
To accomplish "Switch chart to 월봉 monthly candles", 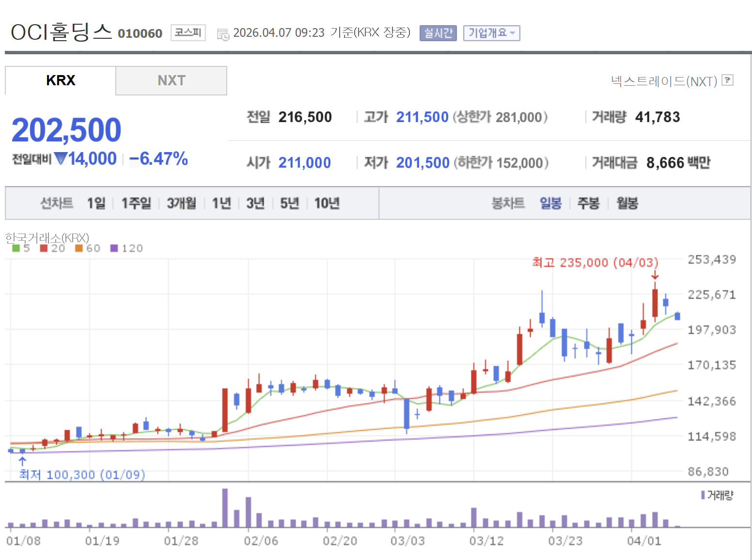I will click(627, 203).
